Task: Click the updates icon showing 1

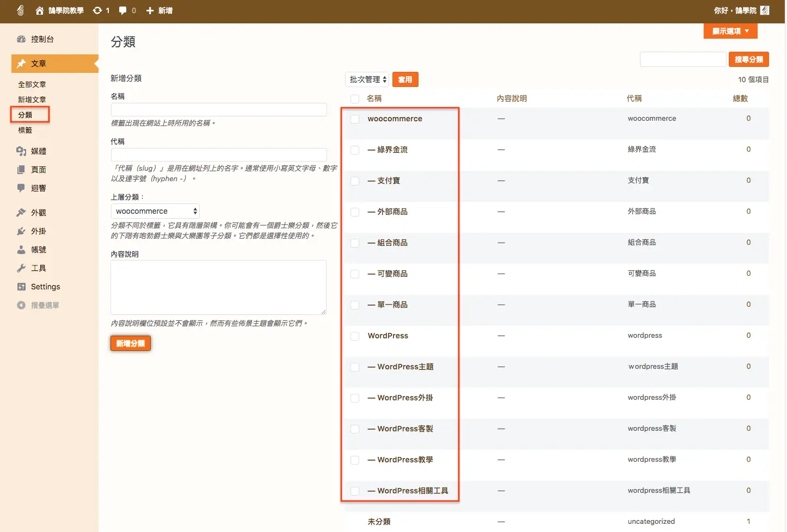Action: [97, 10]
